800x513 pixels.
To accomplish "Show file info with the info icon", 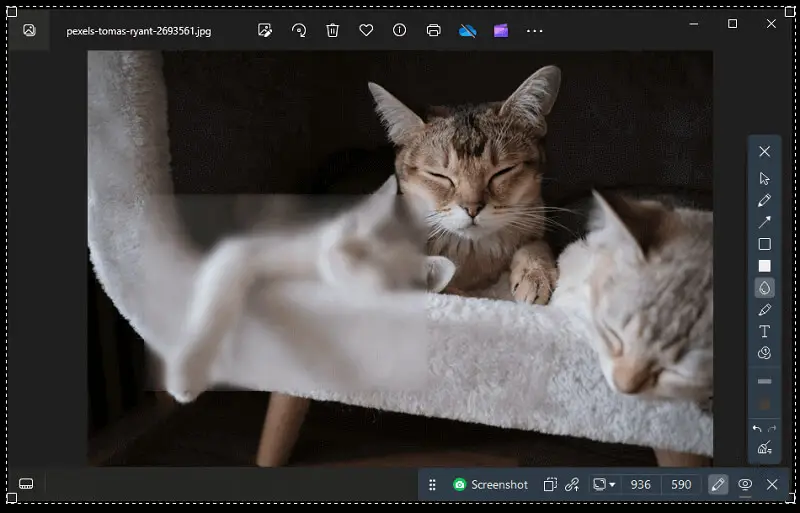I will click(x=399, y=30).
